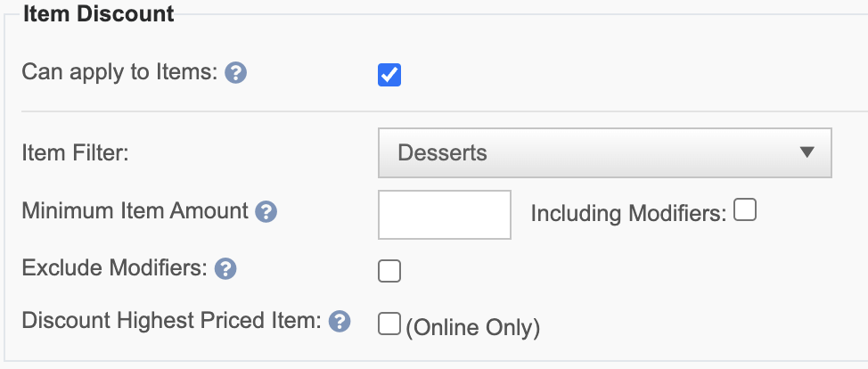Click the Item Filter dropdown arrow
Screen dimensions: 868x369
tap(807, 152)
